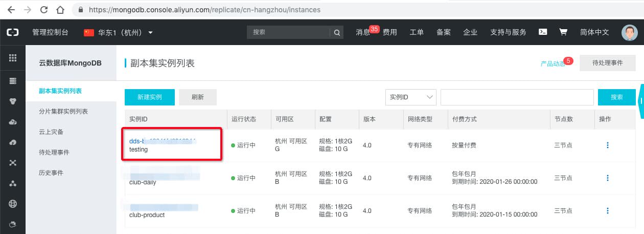
Task: Reload the page with refresh icon
Action: (44, 9)
